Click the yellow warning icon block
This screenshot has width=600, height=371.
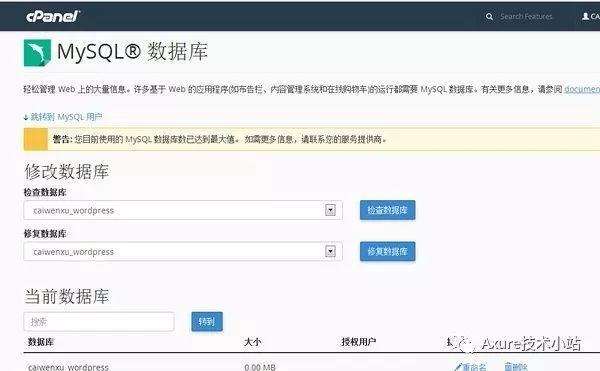36,139
